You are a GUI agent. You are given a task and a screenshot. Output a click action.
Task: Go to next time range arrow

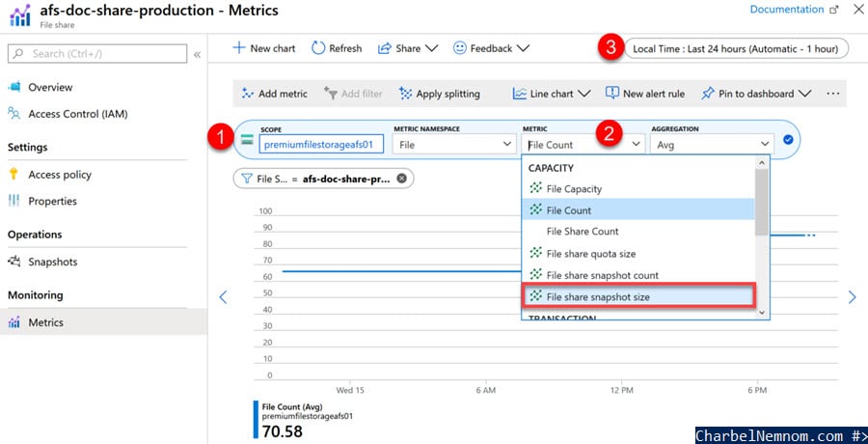pos(852,297)
